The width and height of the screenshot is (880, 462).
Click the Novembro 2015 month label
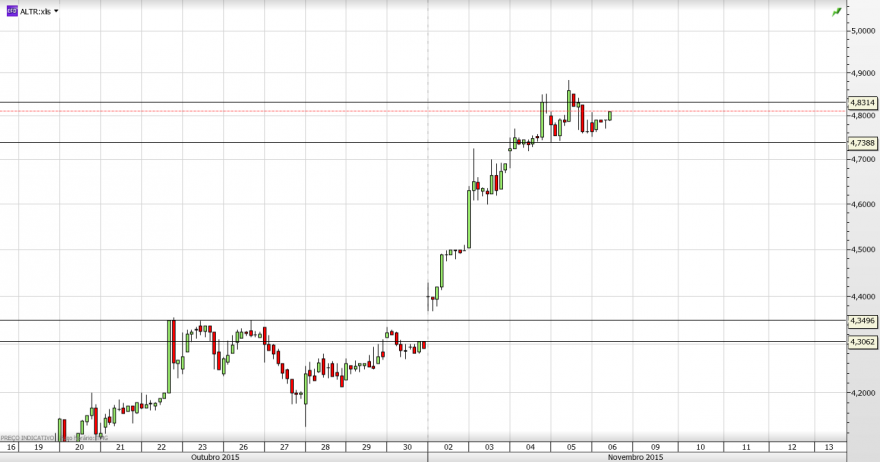coord(635,458)
